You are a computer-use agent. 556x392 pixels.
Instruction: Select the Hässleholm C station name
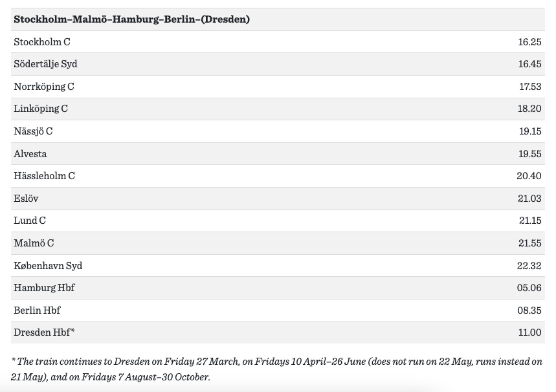pos(44,175)
